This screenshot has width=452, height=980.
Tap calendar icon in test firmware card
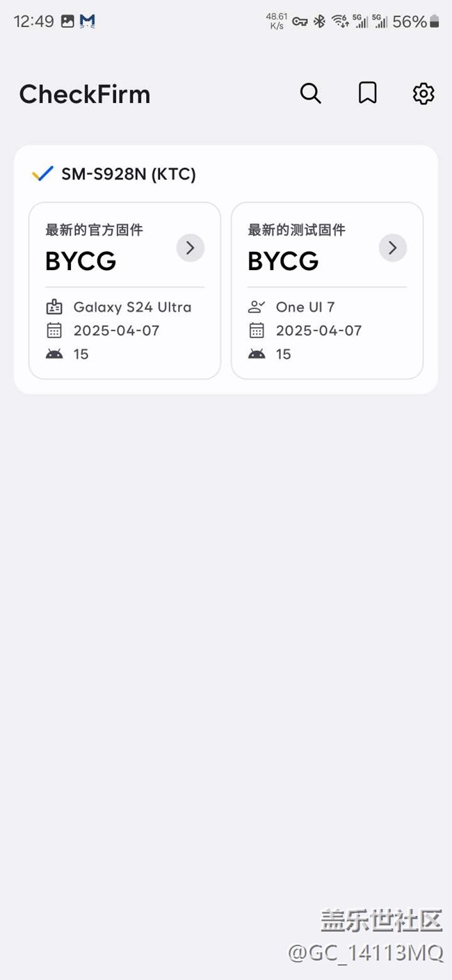(x=257, y=331)
